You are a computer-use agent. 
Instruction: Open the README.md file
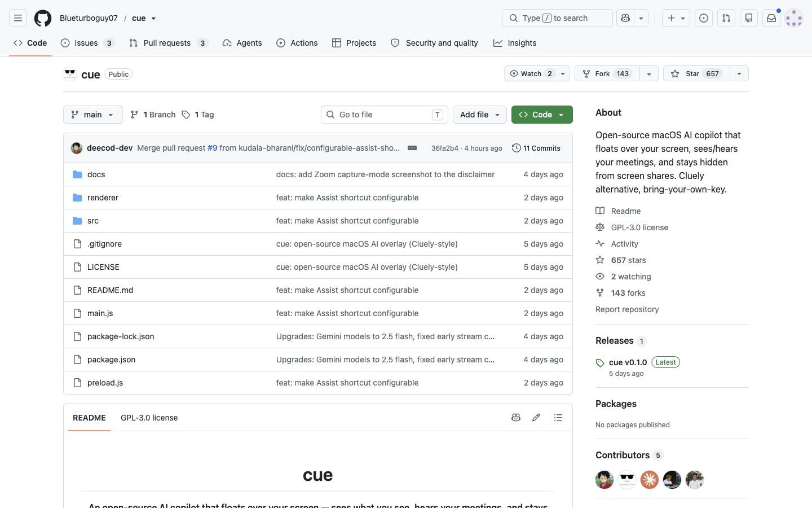(110, 290)
